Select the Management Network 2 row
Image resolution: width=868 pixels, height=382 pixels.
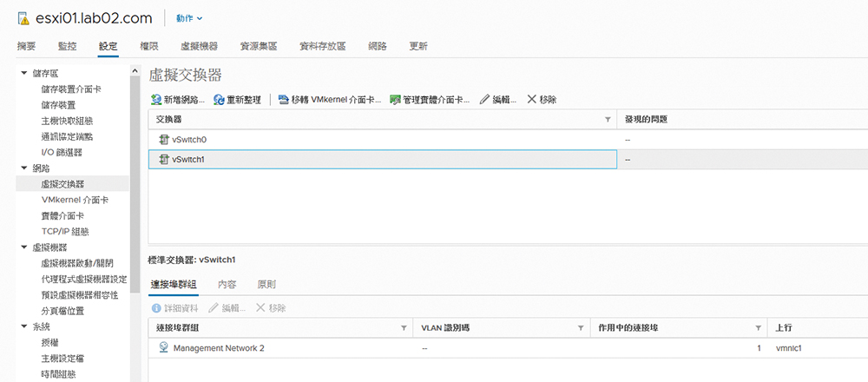pos(508,348)
